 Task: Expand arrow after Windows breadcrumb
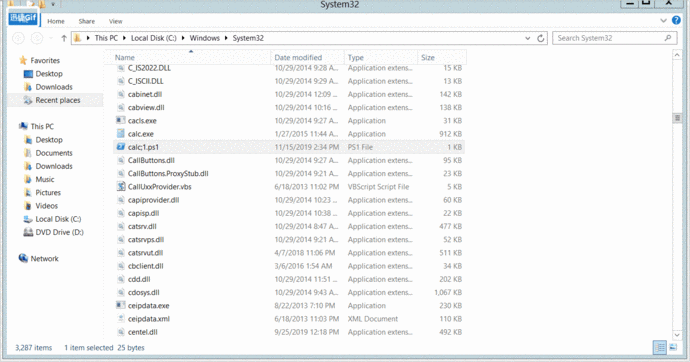tap(226, 38)
